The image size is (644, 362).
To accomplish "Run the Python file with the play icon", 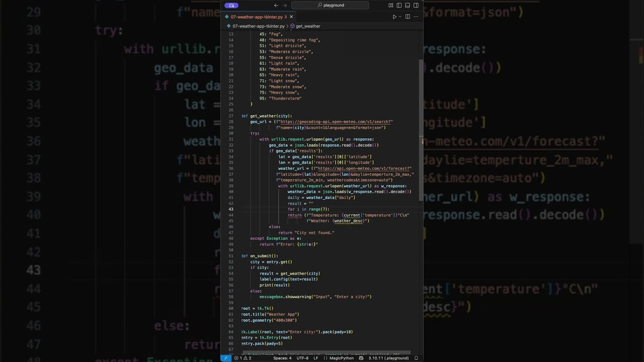I will pyautogui.click(x=394, y=17).
